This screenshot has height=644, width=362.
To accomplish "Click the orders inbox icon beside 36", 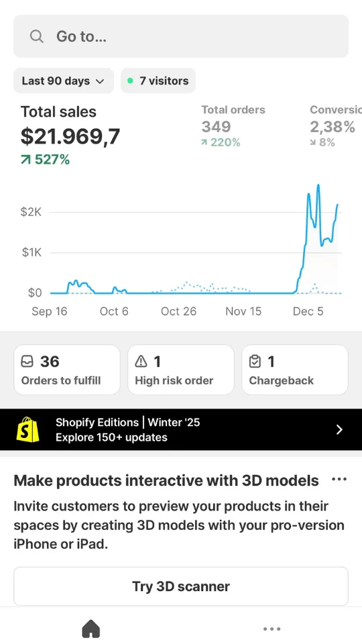I will pos(27,362).
